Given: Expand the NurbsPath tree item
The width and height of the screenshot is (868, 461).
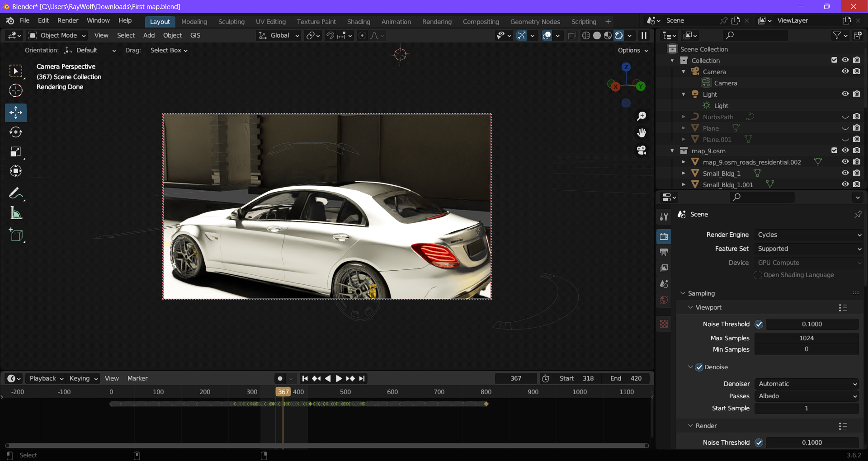Looking at the screenshot, I should (x=684, y=117).
